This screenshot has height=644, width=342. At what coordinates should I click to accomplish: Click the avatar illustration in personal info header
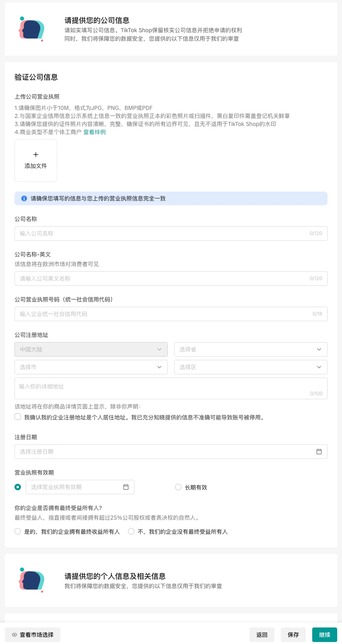click(31, 580)
